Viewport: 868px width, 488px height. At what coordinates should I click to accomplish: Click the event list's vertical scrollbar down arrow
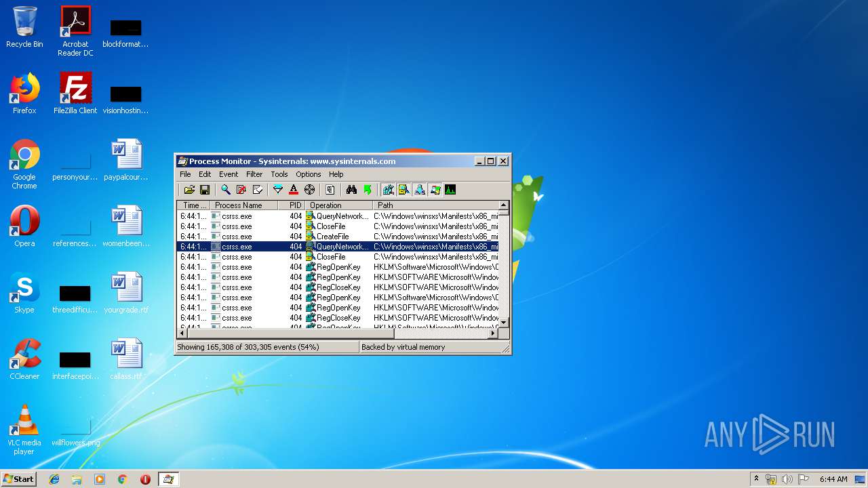(x=503, y=322)
